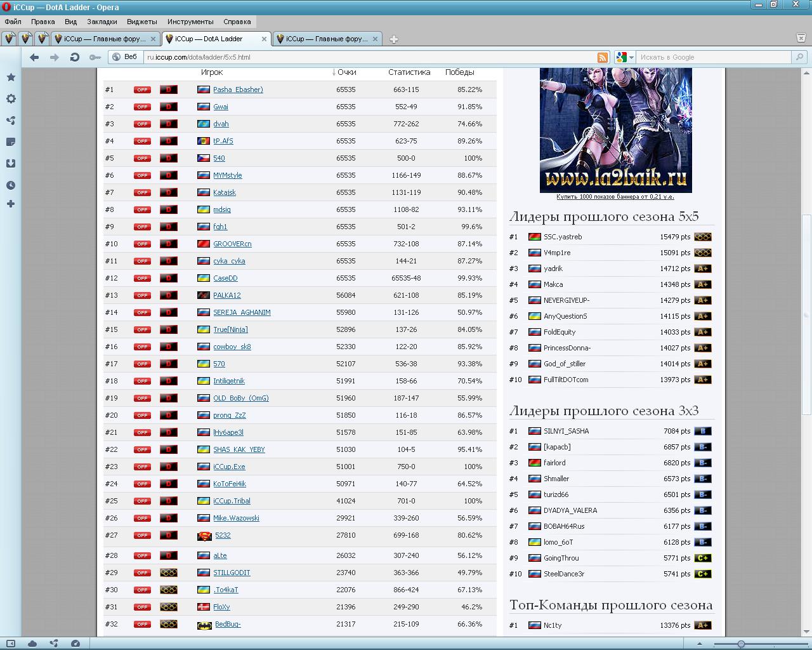Open the closed tabs trash icon

point(801,38)
